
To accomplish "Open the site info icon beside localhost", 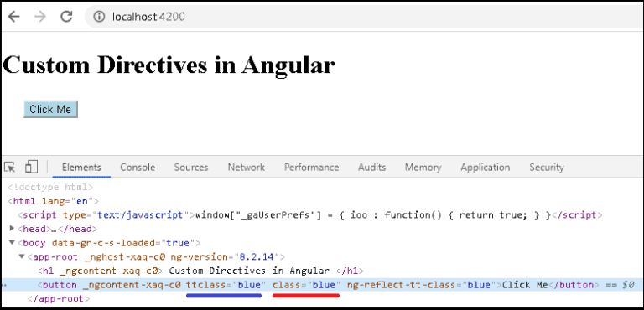I will point(99,17).
